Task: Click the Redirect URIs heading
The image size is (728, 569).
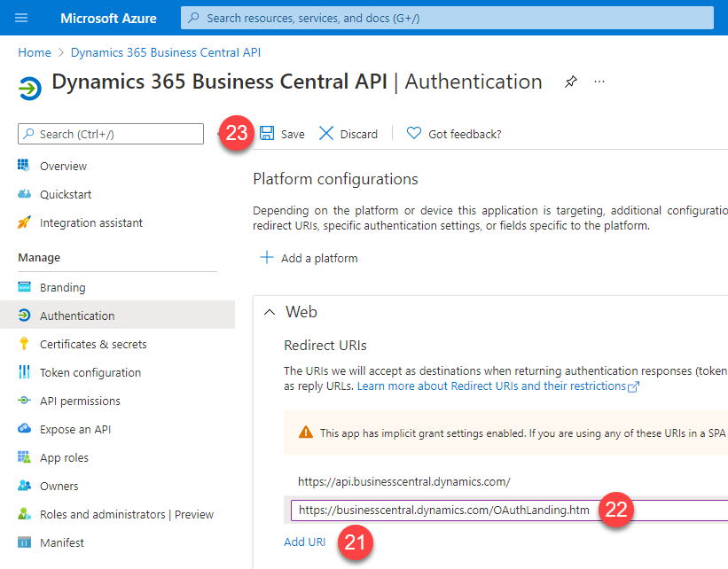Action: [325, 346]
